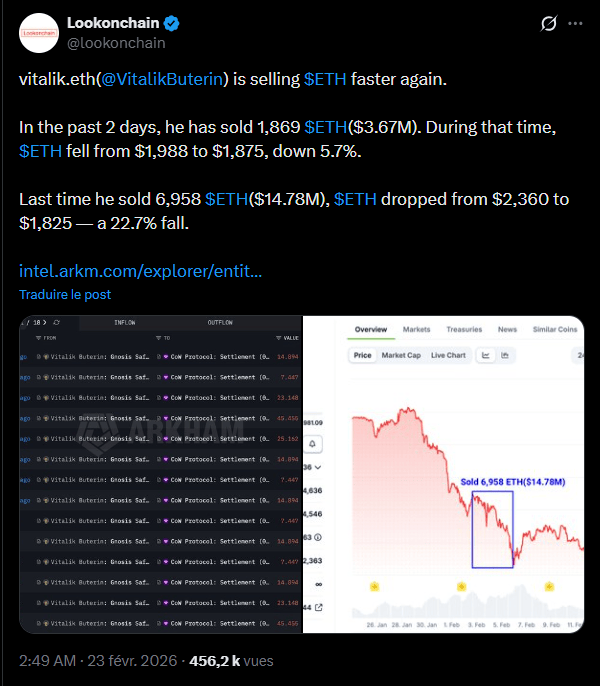Select the News tab
The height and width of the screenshot is (686, 600).
click(508, 329)
